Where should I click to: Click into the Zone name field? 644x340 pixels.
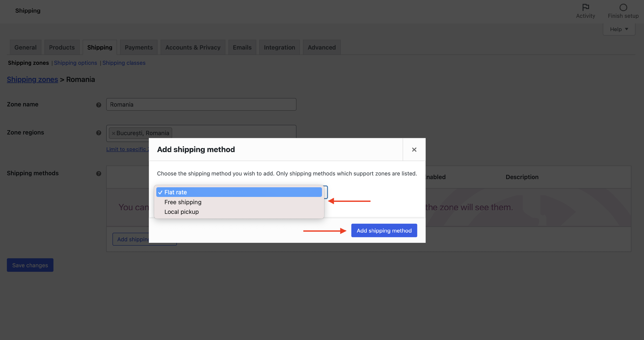pos(201,104)
